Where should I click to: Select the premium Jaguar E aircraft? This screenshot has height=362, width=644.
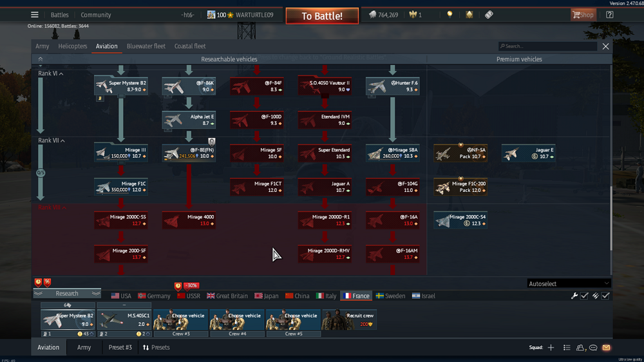click(x=529, y=153)
